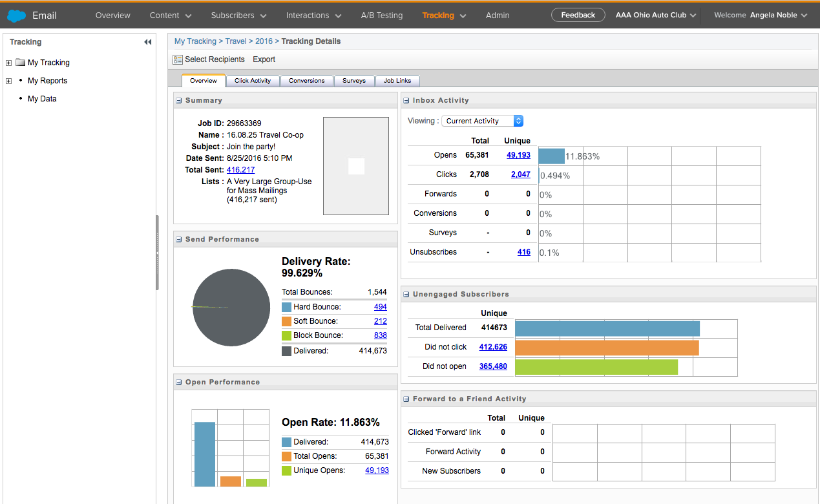Click the orange Soft Bounce color swatch

tap(286, 321)
